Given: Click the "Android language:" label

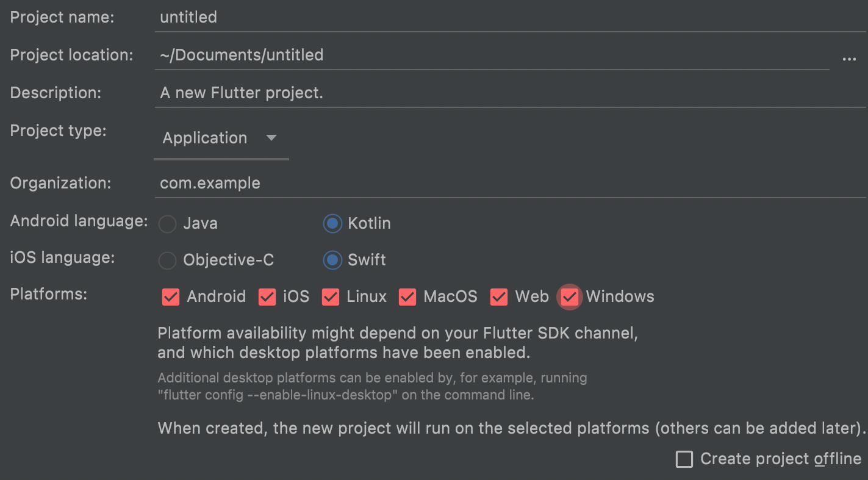Looking at the screenshot, I should click(79, 221).
